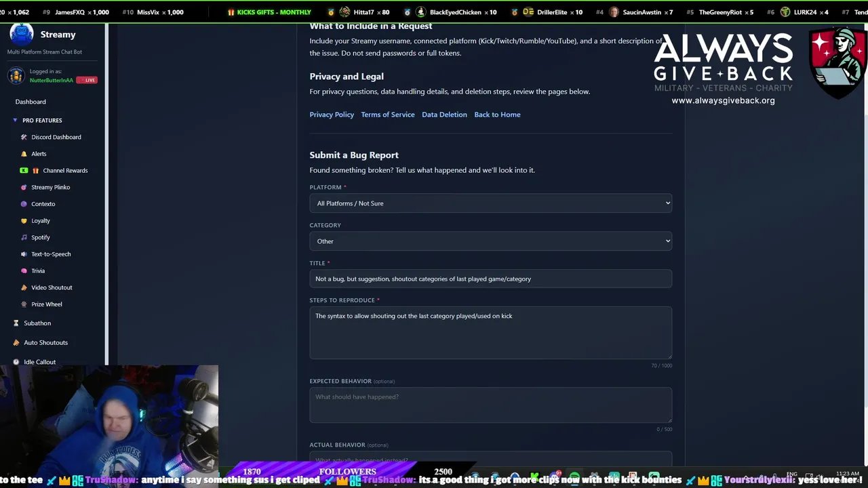Image resolution: width=868 pixels, height=488 pixels.
Task: Click the 0 / 500 character counter
Action: pyautogui.click(x=664, y=429)
